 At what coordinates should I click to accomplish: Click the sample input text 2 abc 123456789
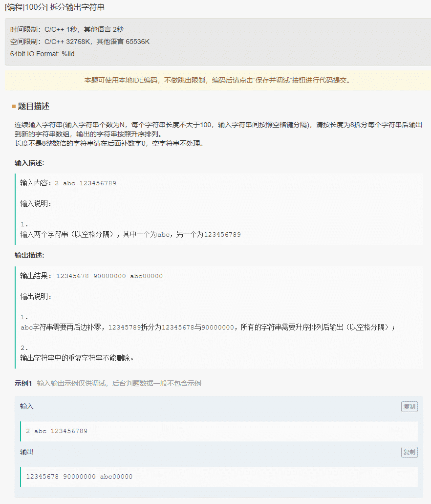(57, 431)
